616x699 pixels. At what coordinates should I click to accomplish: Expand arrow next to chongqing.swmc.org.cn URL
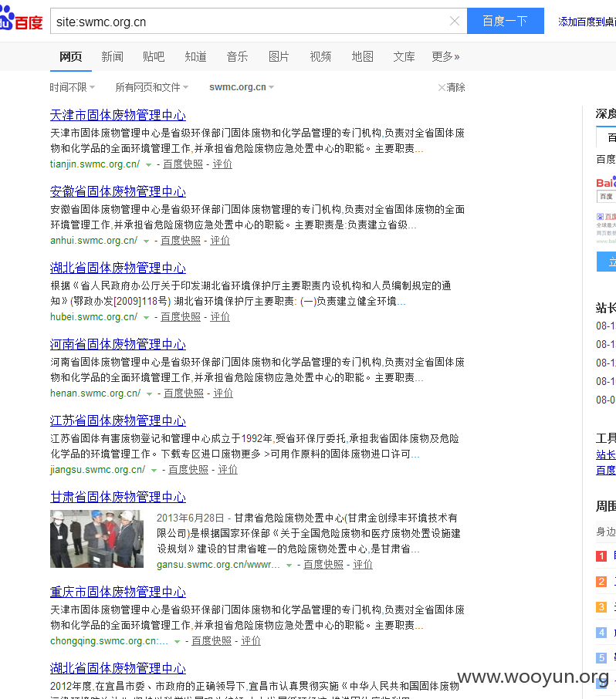[x=177, y=641]
